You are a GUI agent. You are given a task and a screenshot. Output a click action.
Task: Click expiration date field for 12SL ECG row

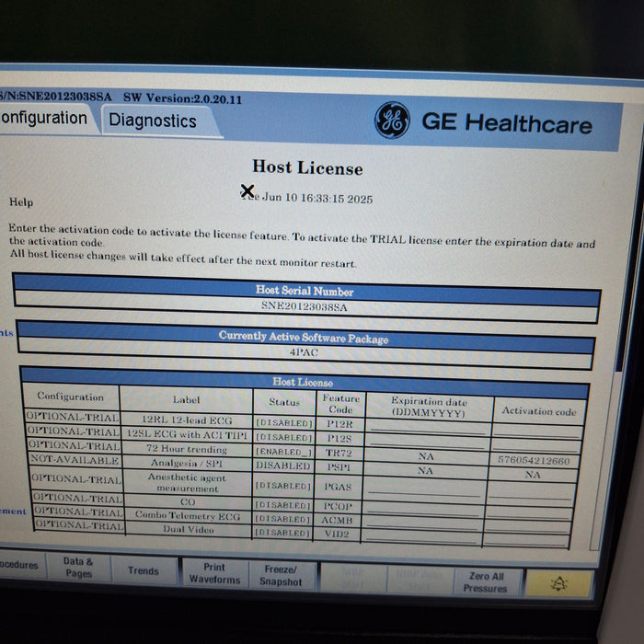(x=427, y=442)
